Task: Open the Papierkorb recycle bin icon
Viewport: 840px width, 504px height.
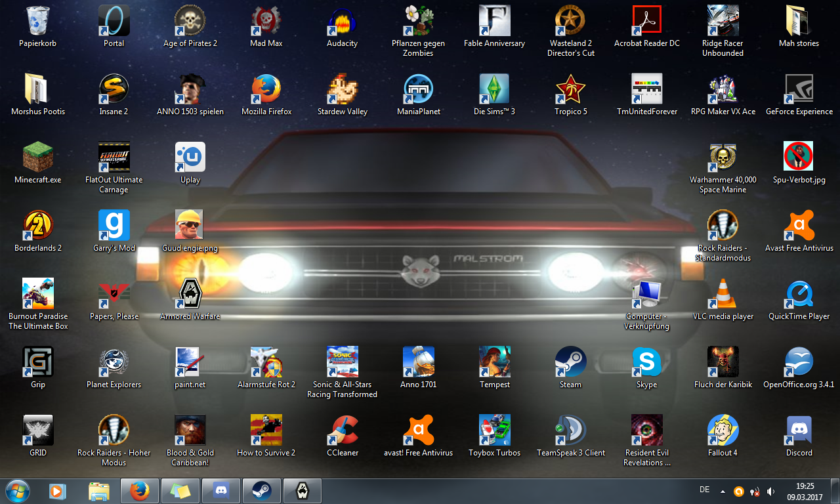Action: 38,21
